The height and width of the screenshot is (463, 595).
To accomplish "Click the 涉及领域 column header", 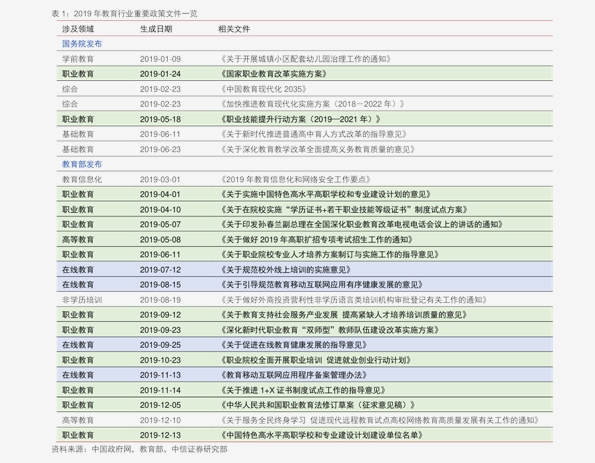I will (78, 29).
